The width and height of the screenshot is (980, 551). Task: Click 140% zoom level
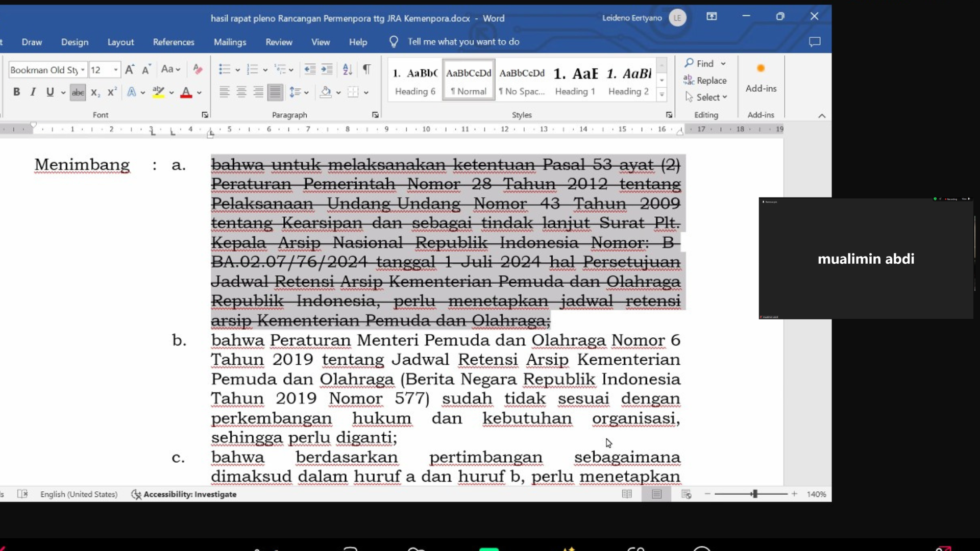[x=816, y=494]
